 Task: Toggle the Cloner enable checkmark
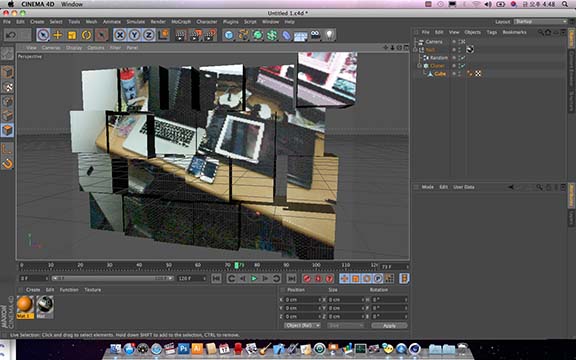462,66
